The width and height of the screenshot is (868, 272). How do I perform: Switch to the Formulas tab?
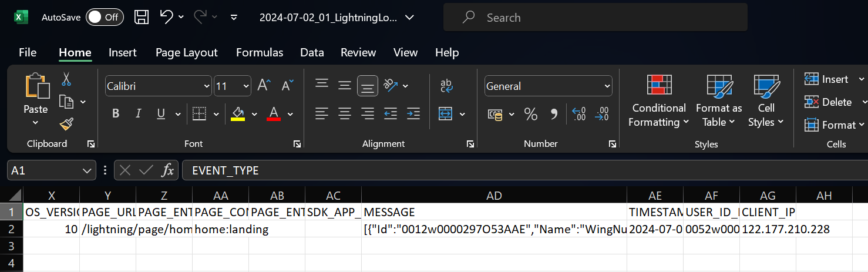[x=259, y=52]
